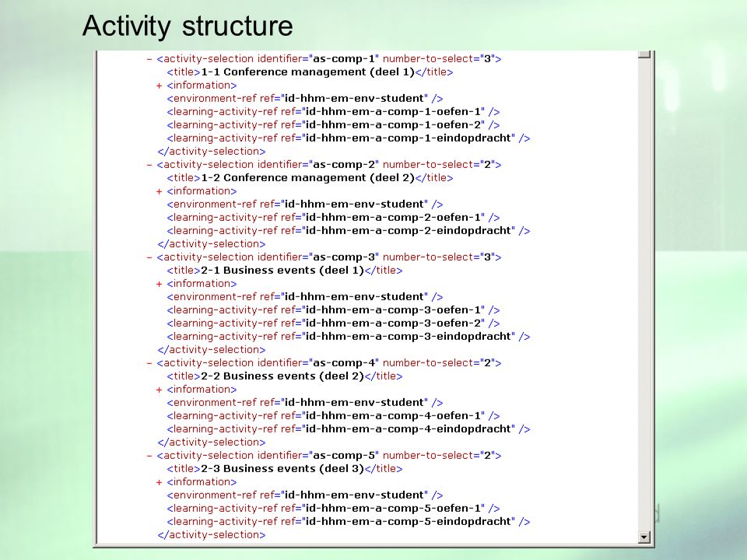Click environment-ref line under as-comp-3
Screen dimensions: 747x560
(x=305, y=296)
